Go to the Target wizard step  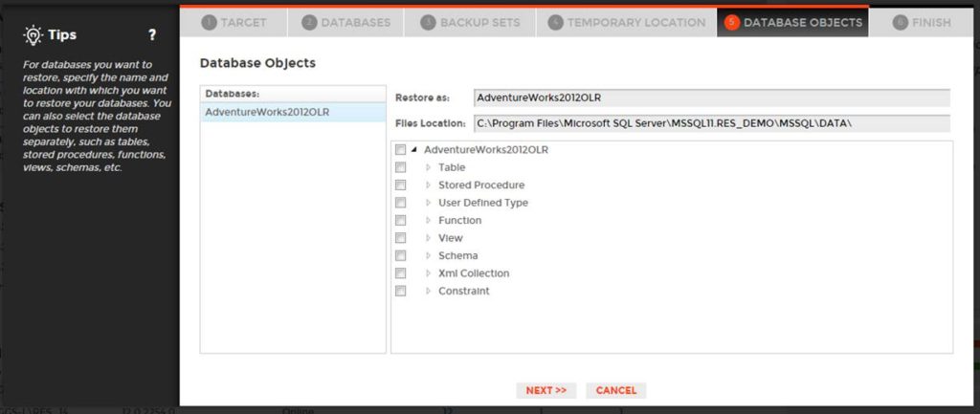tap(234, 23)
